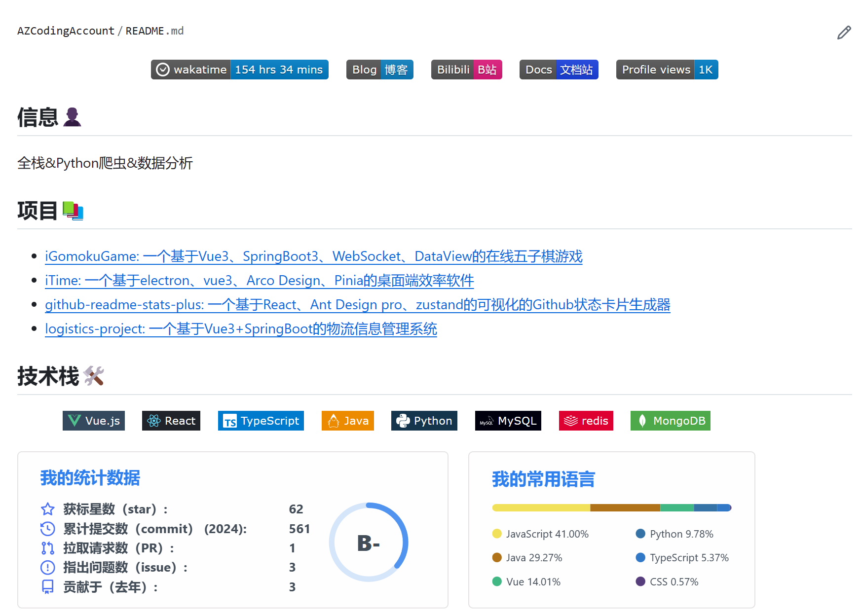
Task: Click the pull request icon beside 拉取请求数
Action: point(47,548)
